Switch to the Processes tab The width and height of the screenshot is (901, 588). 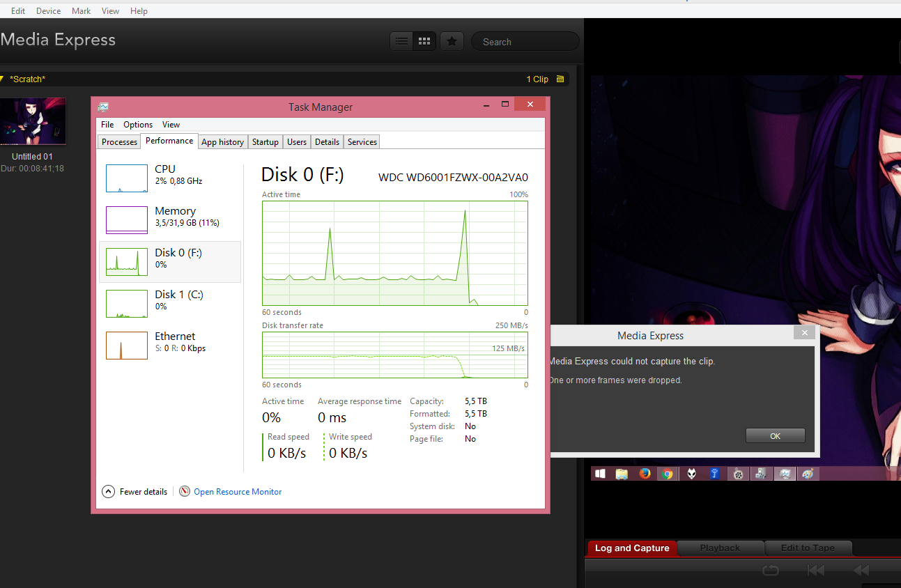tap(119, 142)
